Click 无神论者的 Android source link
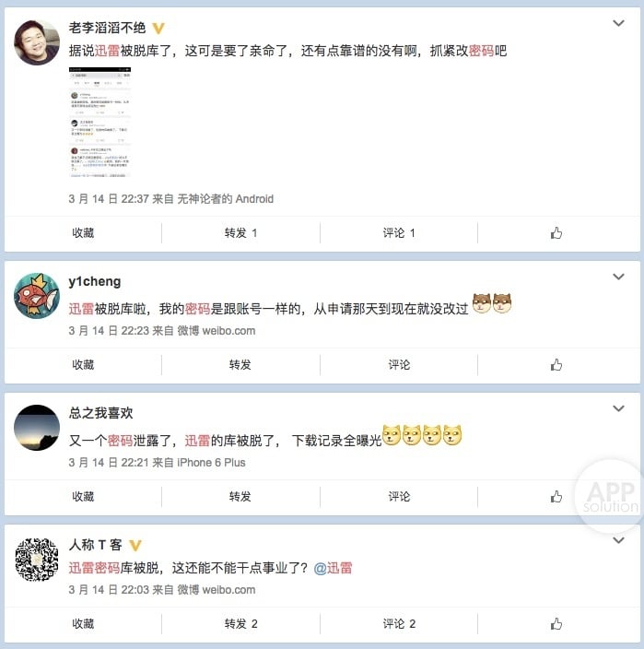 click(x=226, y=199)
